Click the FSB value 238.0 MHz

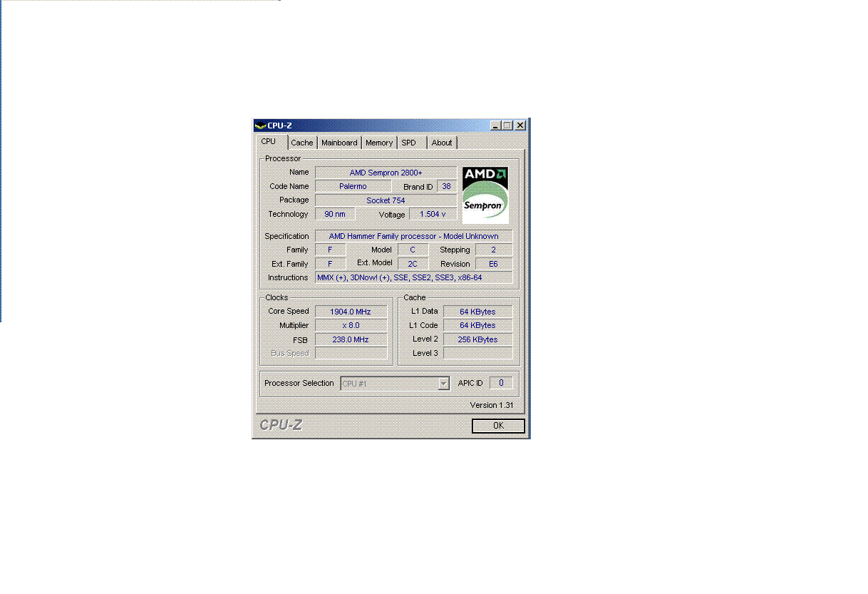tap(351, 339)
